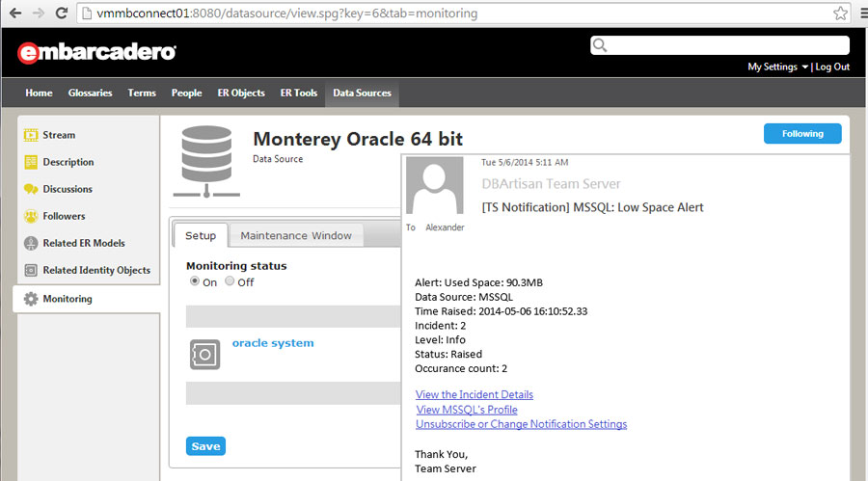Click the Monitoring status heading
Screen dimensions: 868x481
pos(236,266)
